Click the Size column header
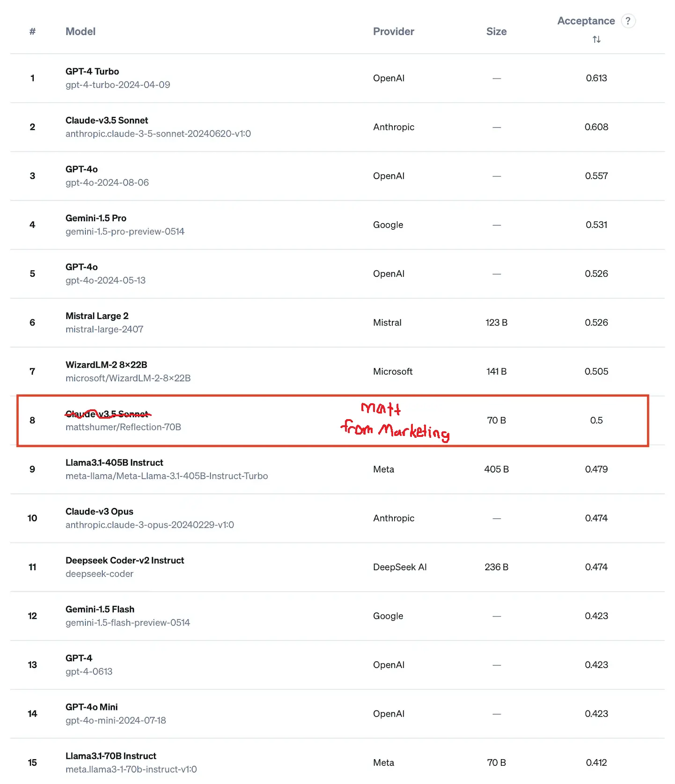Image resolution: width=675 pixels, height=784 pixels. [x=497, y=31]
